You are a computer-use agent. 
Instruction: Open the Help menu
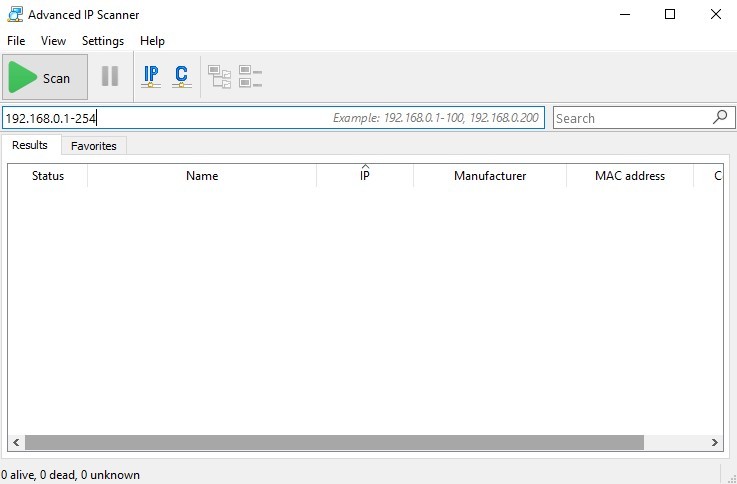(x=152, y=41)
